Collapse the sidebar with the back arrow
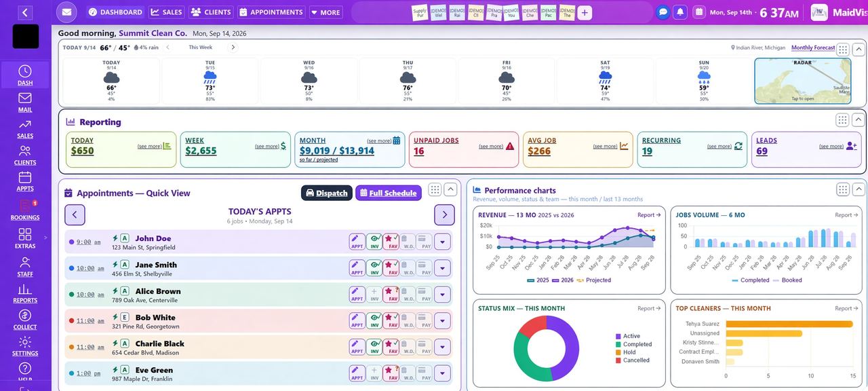 point(24,12)
